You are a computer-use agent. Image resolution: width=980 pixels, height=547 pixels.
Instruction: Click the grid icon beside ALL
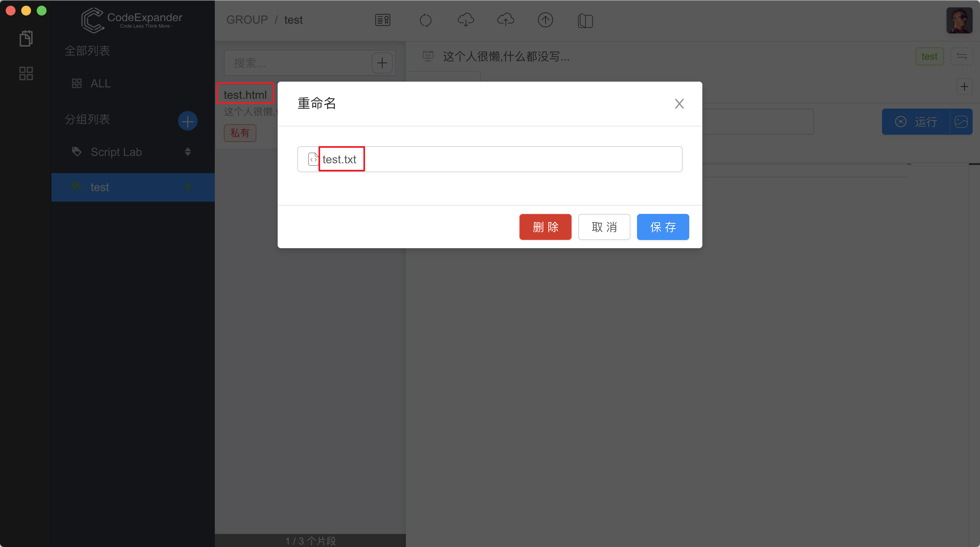(76, 83)
